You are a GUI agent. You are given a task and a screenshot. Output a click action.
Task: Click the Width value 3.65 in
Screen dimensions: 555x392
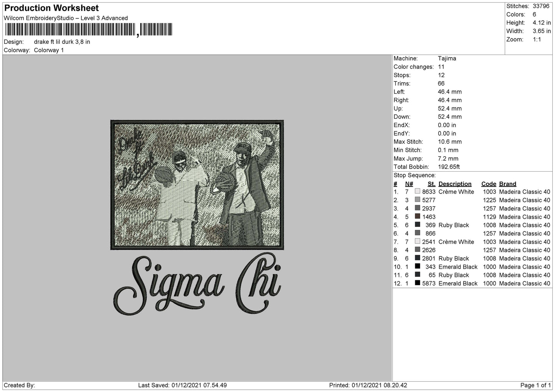[x=542, y=31]
